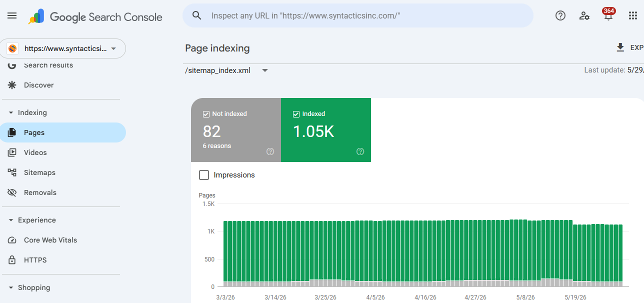Click the Page indexing heading
The image size is (644, 303).
pyautogui.click(x=217, y=48)
